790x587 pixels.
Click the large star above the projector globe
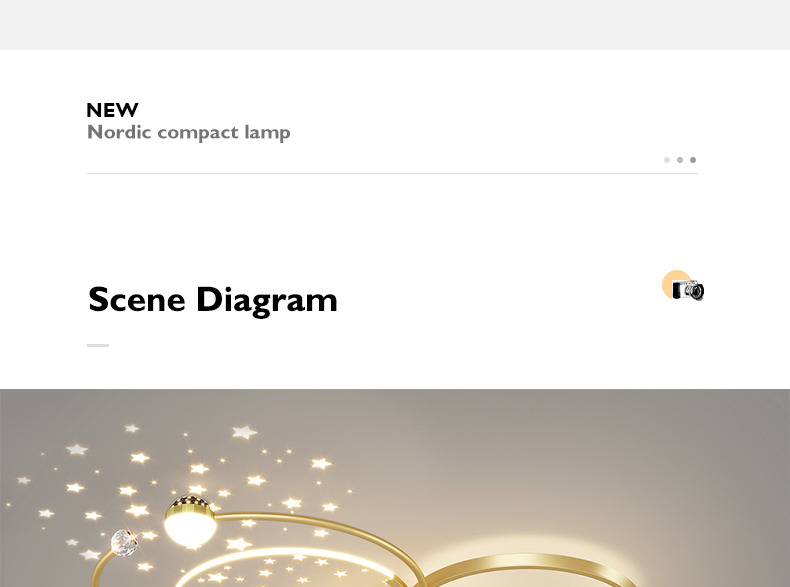(244, 433)
